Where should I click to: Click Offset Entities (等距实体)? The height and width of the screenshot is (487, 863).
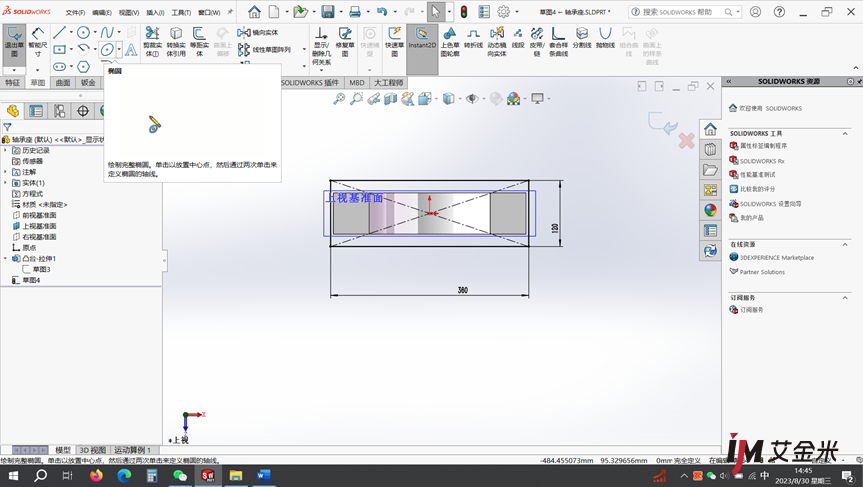[199, 42]
